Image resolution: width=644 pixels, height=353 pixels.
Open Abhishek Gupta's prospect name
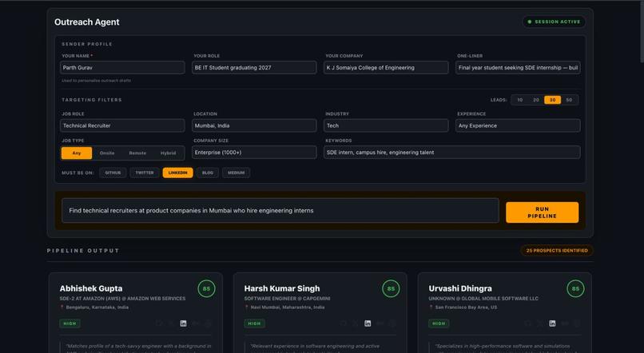[91, 288]
